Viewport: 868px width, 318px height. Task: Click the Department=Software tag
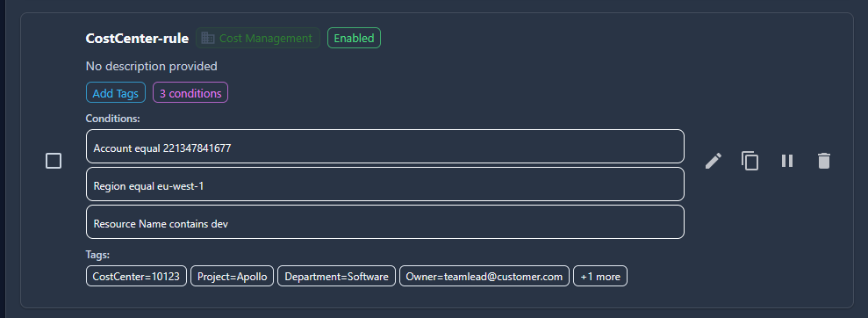click(336, 277)
